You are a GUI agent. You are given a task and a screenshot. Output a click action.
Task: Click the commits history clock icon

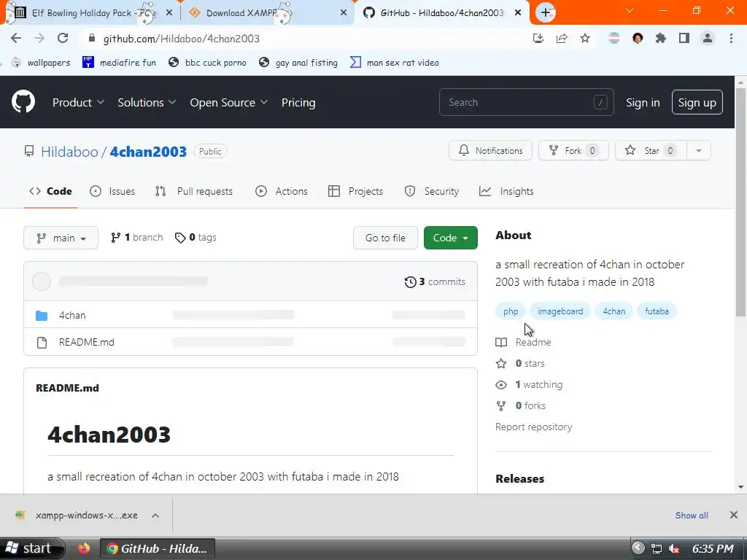click(x=410, y=282)
